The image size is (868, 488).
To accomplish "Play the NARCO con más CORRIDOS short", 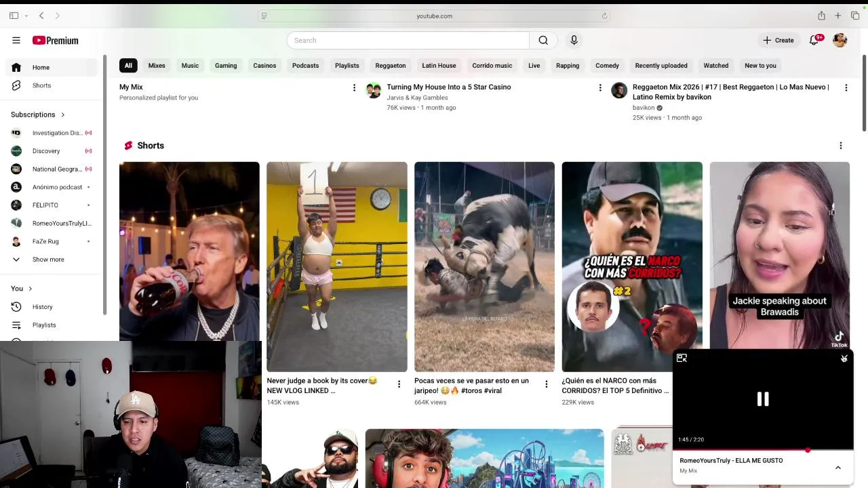I will click(x=632, y=266).
